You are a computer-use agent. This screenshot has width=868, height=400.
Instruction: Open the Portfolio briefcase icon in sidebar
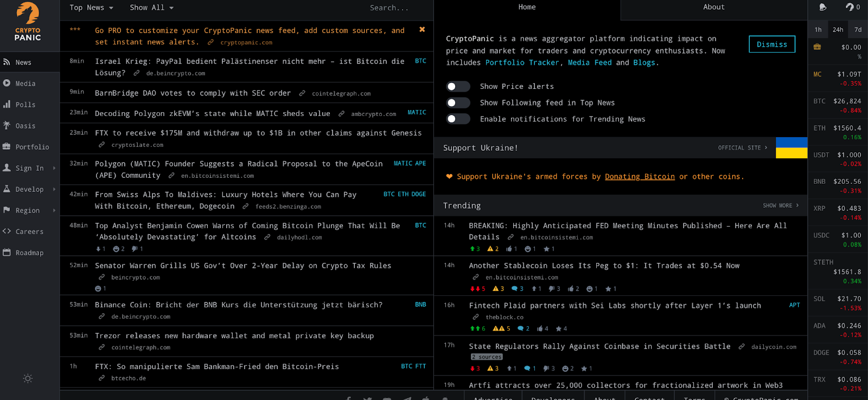[7, 147]
